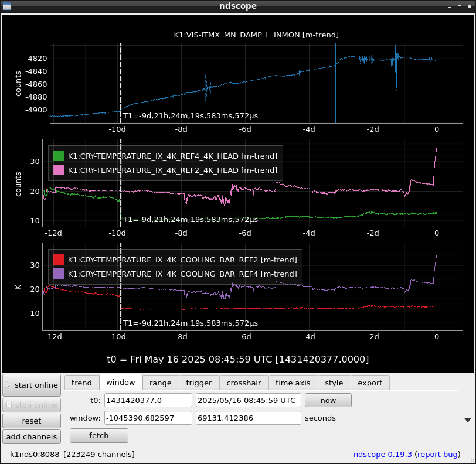Open the ndscope project link

point(369,454)
